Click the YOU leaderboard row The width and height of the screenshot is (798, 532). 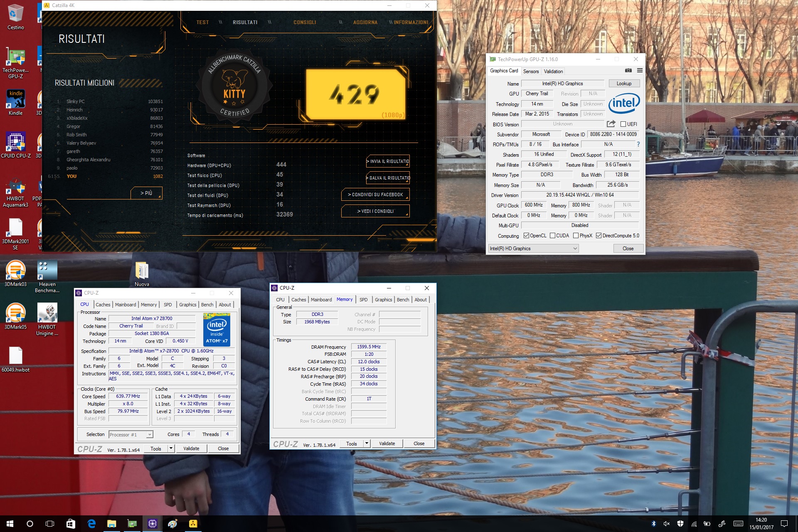pos(106,176)
